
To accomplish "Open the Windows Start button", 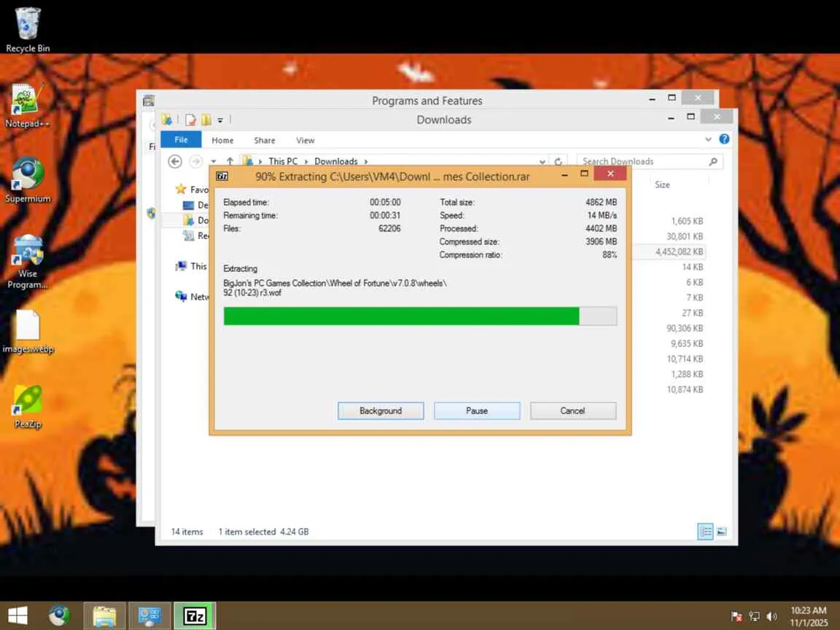I will 17,615.
